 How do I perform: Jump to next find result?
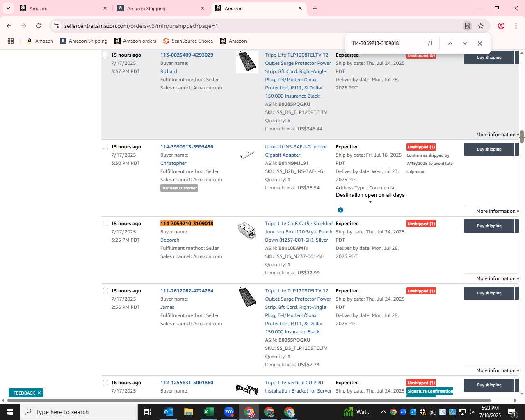click(465, 43)
